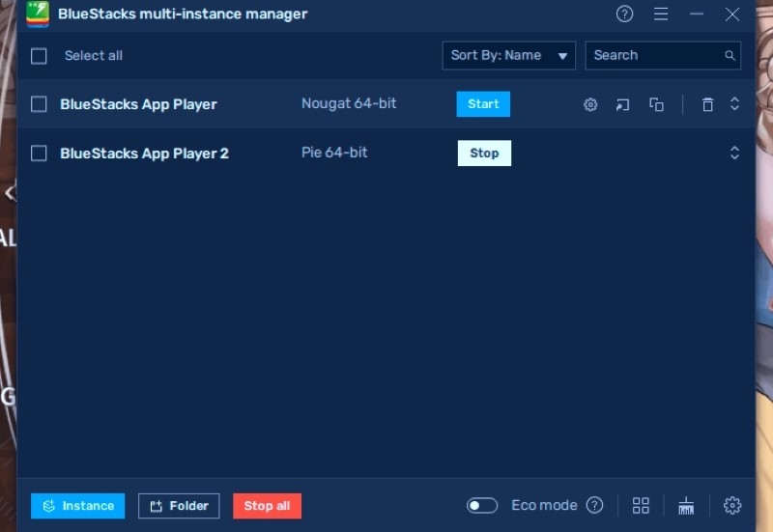773x532 pixels.
Task: Click reorder arrows for BlueStacks App Player
Action: coord(734,103)
